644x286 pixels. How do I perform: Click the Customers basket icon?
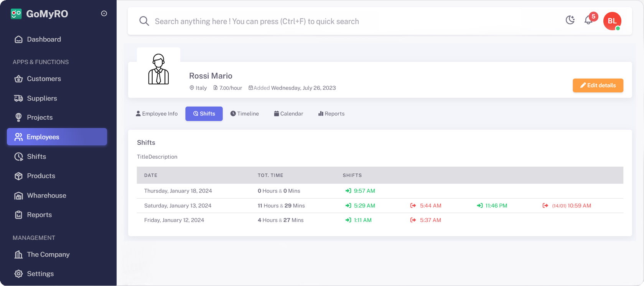coord(18,79)
